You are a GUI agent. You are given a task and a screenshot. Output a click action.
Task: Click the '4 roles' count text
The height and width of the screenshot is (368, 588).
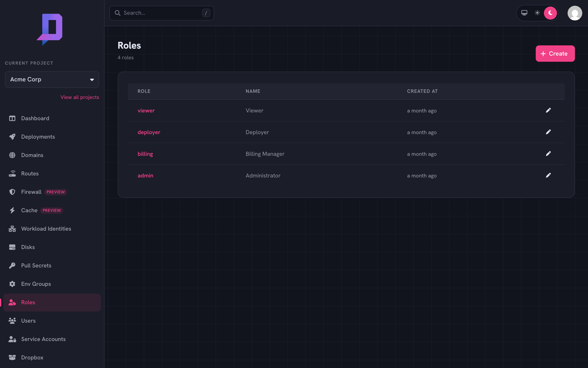click(x=125, y=57)
